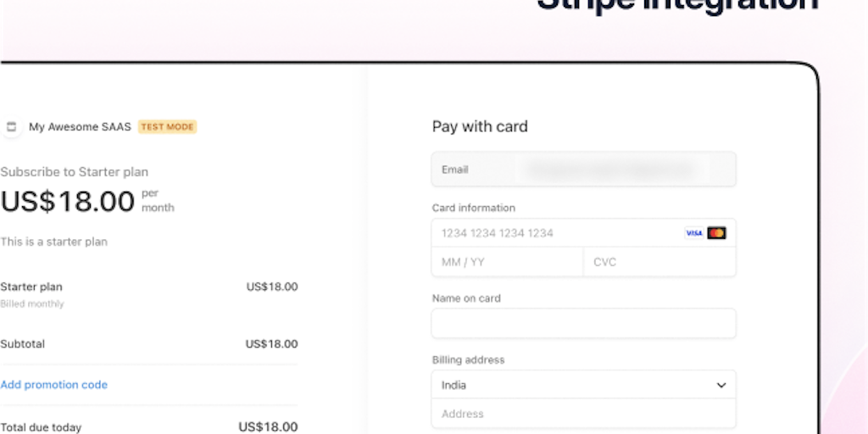Click the Total due today label
Image resolution: width=868 pixels, height=434 pixels.
pos(41,427)
